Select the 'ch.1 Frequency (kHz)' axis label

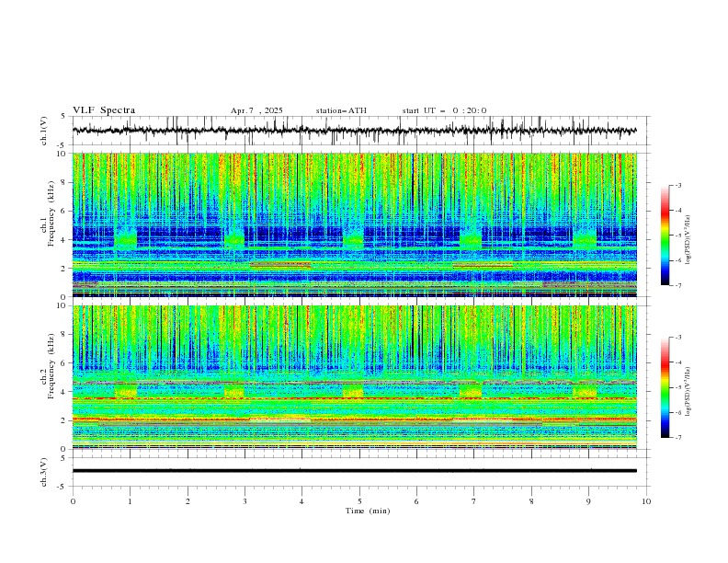click(48, 213)
